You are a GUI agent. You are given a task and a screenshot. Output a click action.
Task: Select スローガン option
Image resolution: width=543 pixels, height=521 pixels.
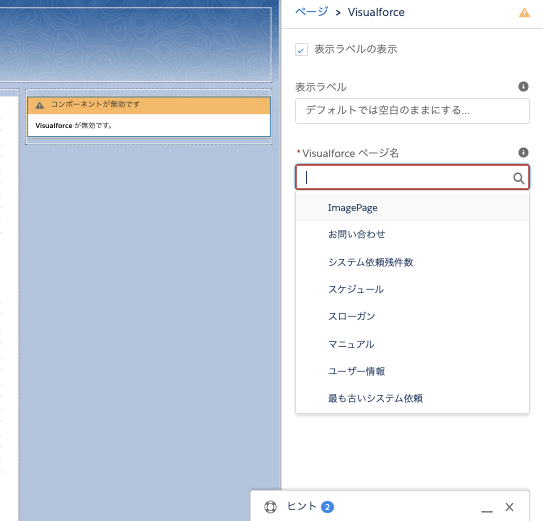click(x=412, y=316)
